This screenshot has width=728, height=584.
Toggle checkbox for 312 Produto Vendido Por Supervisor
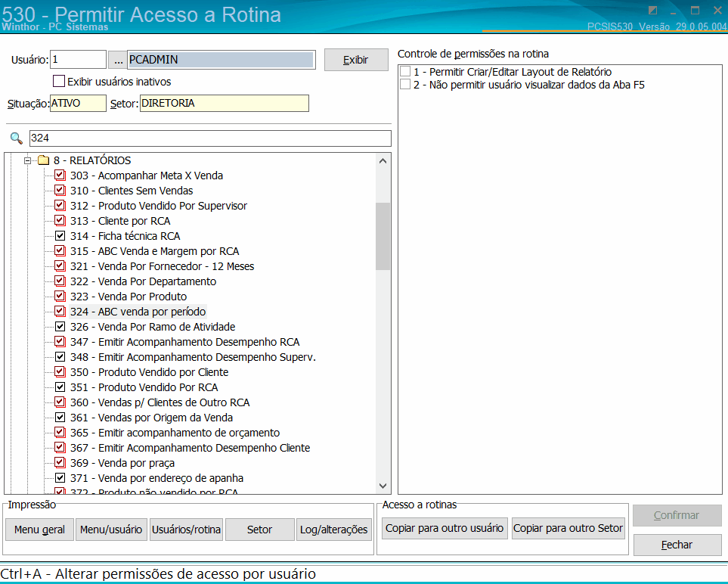coord(60,205)
